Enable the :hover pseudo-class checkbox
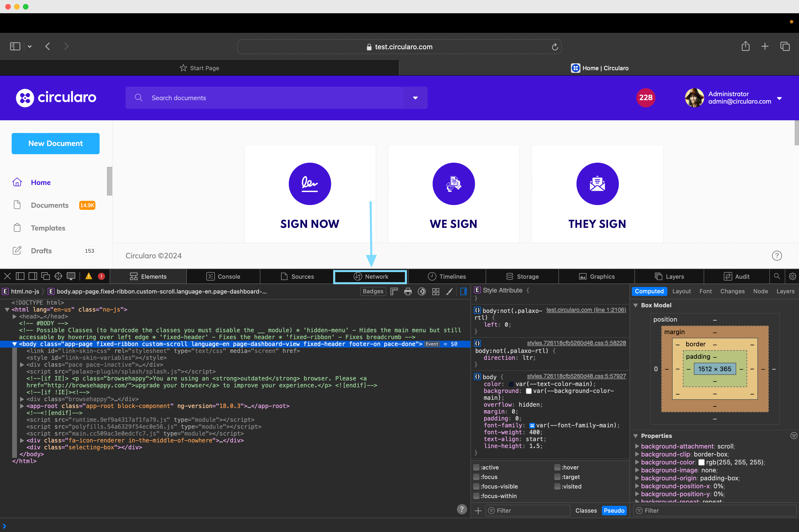Image resolution: width=799 pixels, height=532 pixels. (x=557, y=467)
